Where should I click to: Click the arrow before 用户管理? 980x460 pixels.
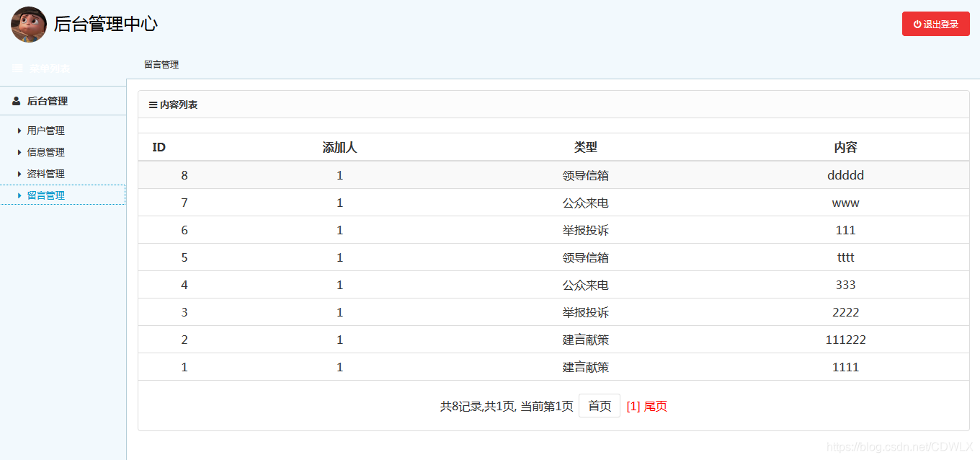pyautogui.click(x=19, y=131)
